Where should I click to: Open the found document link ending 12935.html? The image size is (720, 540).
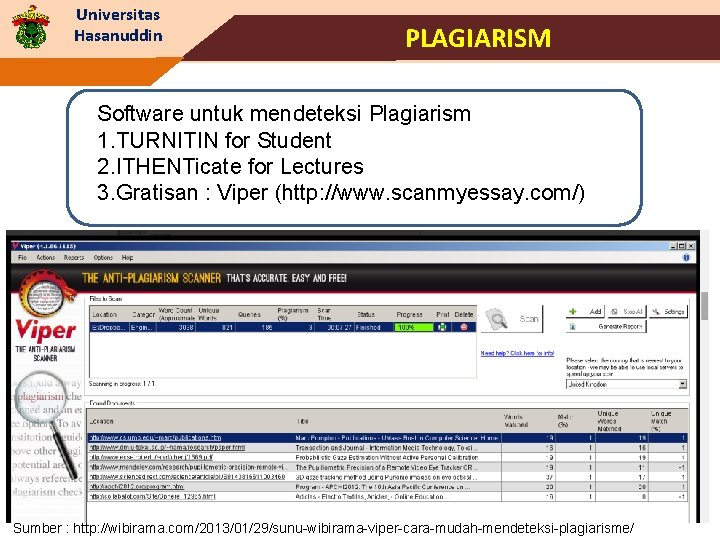pyautogui.click(x=152, y=496)
